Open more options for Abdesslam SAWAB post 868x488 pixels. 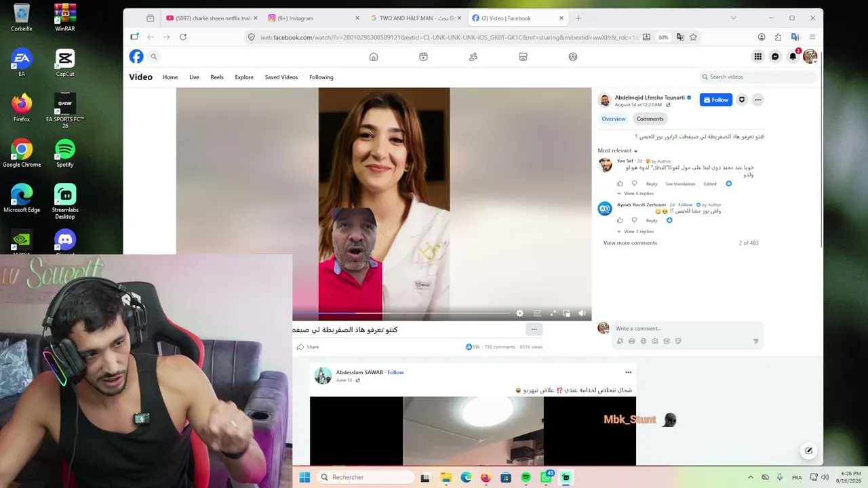coord(628,372)
